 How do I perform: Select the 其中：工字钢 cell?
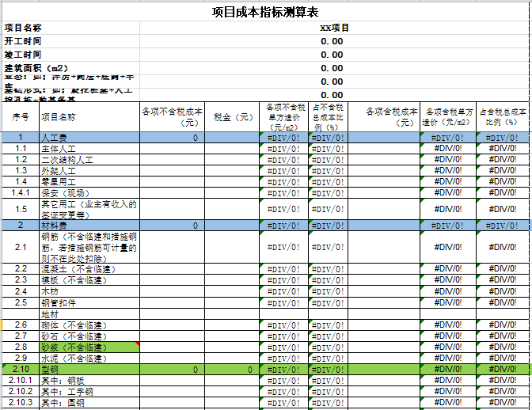[x=89, y=392]
